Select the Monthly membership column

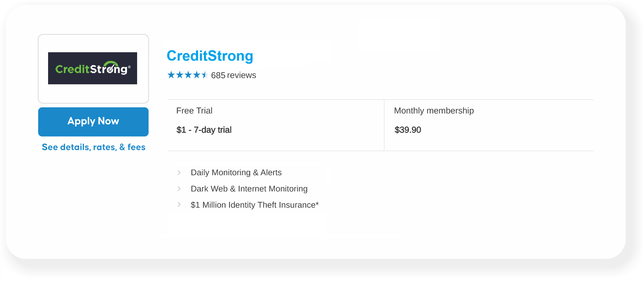[434, 110]
